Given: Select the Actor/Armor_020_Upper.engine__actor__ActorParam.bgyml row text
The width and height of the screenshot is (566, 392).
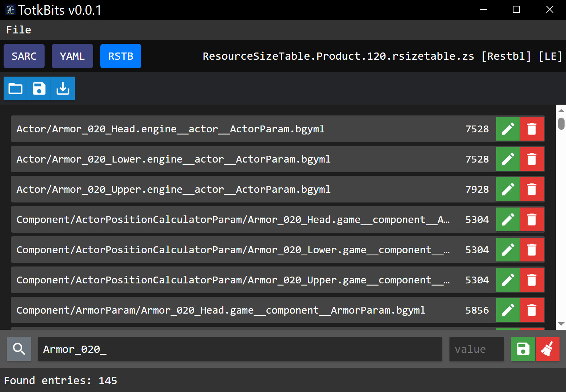Looking at the screenshot, I should coord(173,189).
